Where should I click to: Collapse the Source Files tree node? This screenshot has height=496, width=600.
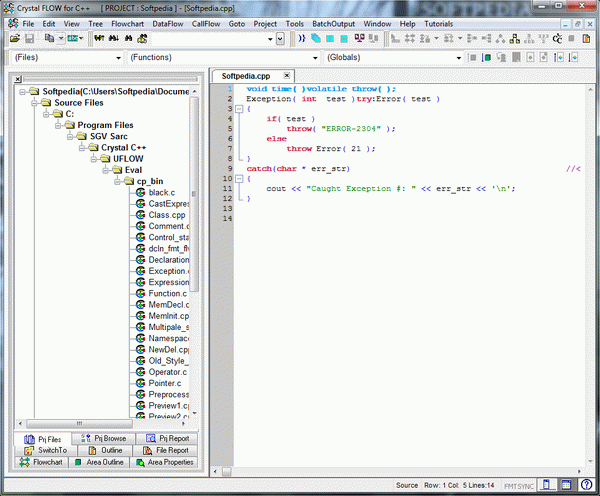(34, 103)
